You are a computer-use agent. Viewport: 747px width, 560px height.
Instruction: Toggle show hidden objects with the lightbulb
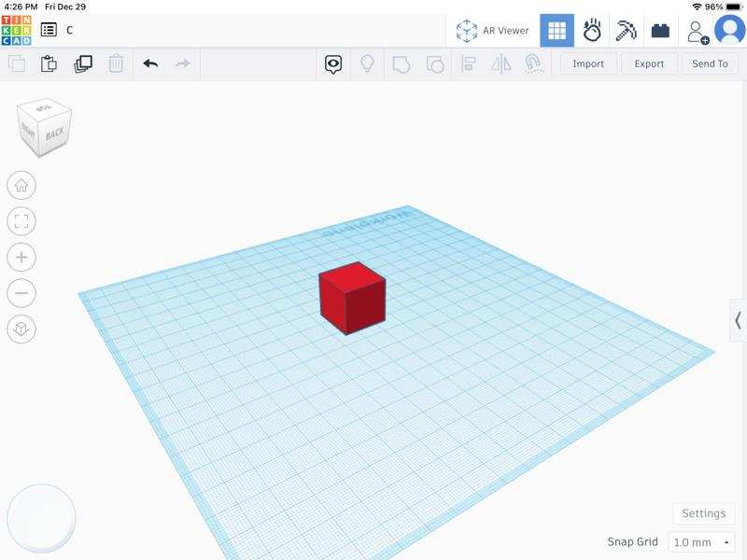pyautogui.click(x=367, y=63)
